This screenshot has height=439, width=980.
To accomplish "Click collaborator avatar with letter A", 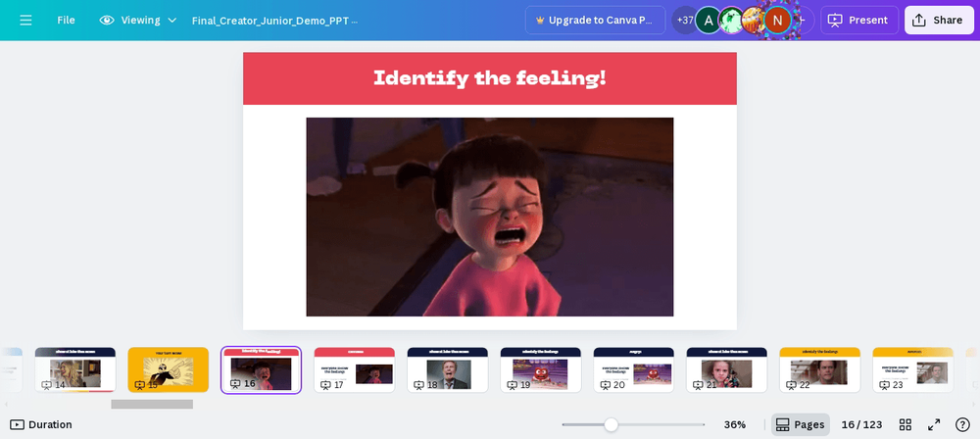I will point(709,20).
